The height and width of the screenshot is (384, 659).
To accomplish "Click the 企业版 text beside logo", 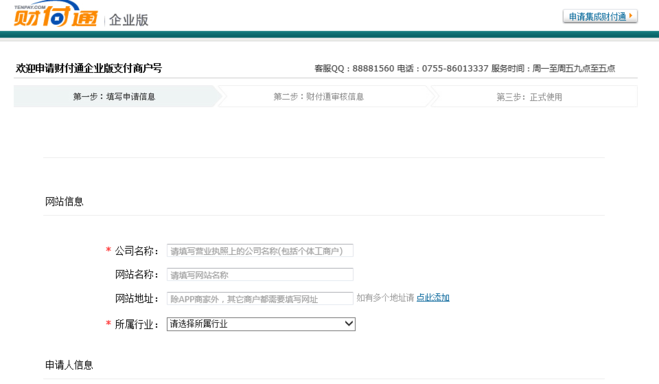I will click(129, 20).
